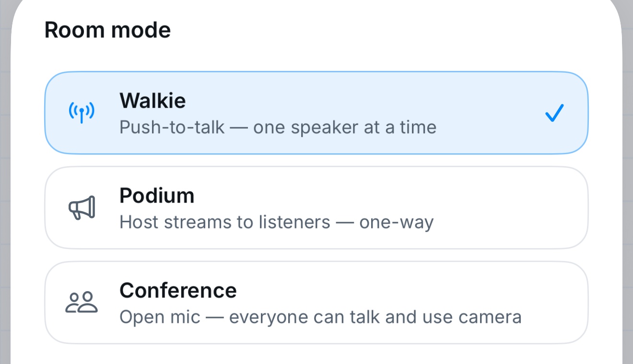
Task: Click the Conference people icon
Action: 82,303
